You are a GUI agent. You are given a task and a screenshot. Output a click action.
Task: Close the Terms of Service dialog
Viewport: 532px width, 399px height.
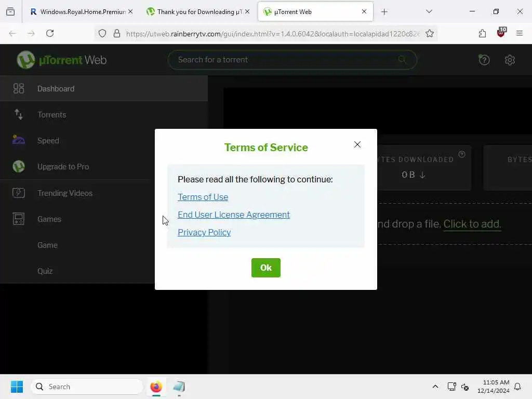pyautogui.click(x=357, y=144)
